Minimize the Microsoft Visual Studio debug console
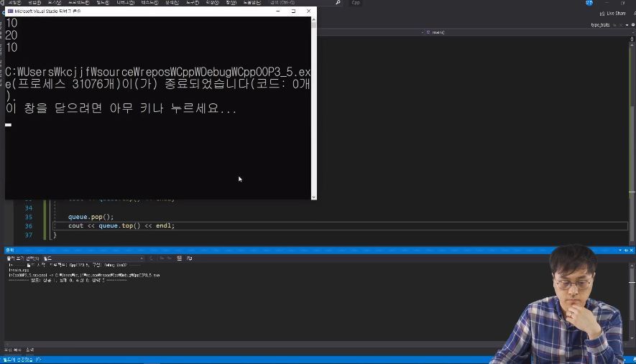The height and width of the screenshot is (364, 636). [278, 11]
